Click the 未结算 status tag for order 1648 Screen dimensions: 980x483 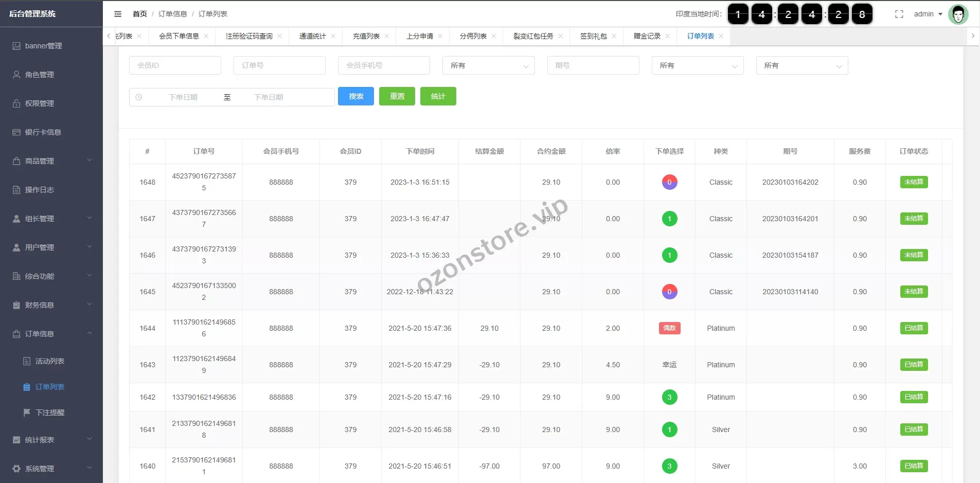tap(914, 182)
